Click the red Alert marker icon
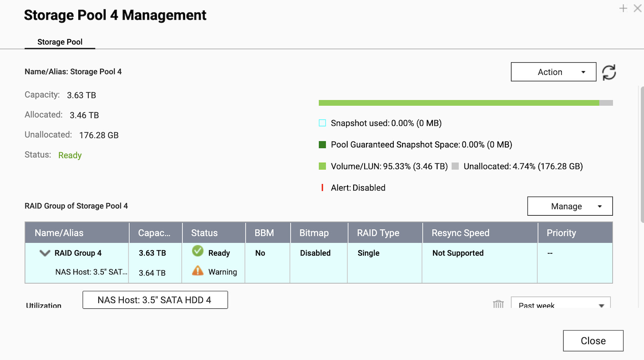The width and height of the screenshot is (644, 360). click(x=322, y=188)
